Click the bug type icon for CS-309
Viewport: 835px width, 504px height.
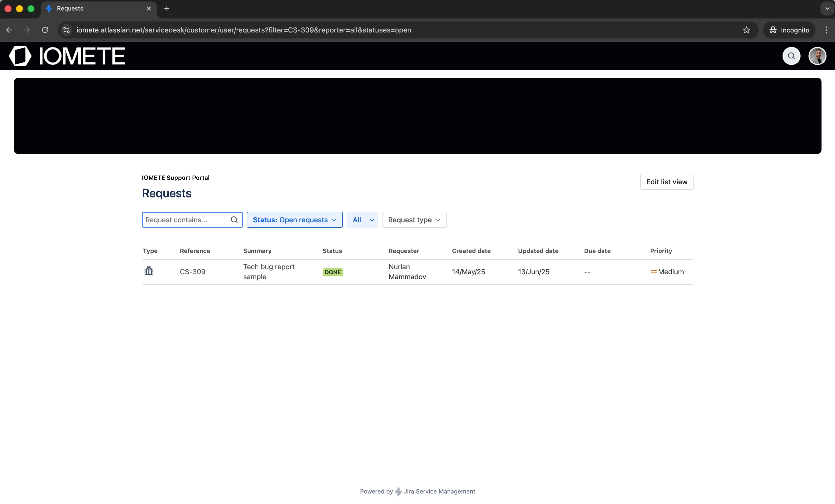[149, 271]
